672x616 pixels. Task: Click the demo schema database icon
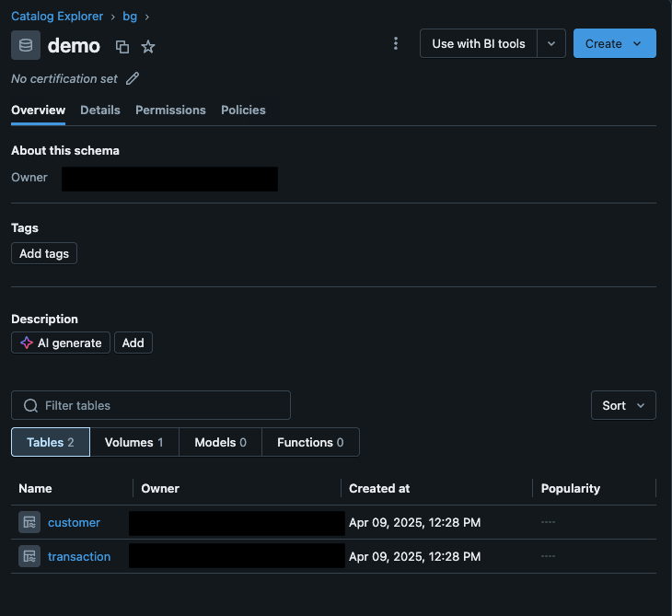pyautogui.click(x=26, y=45)
